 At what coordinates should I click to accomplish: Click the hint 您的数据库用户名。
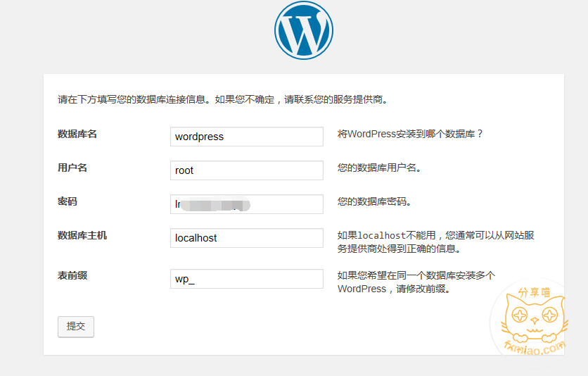pyautogui.click(x=379, y=168)
